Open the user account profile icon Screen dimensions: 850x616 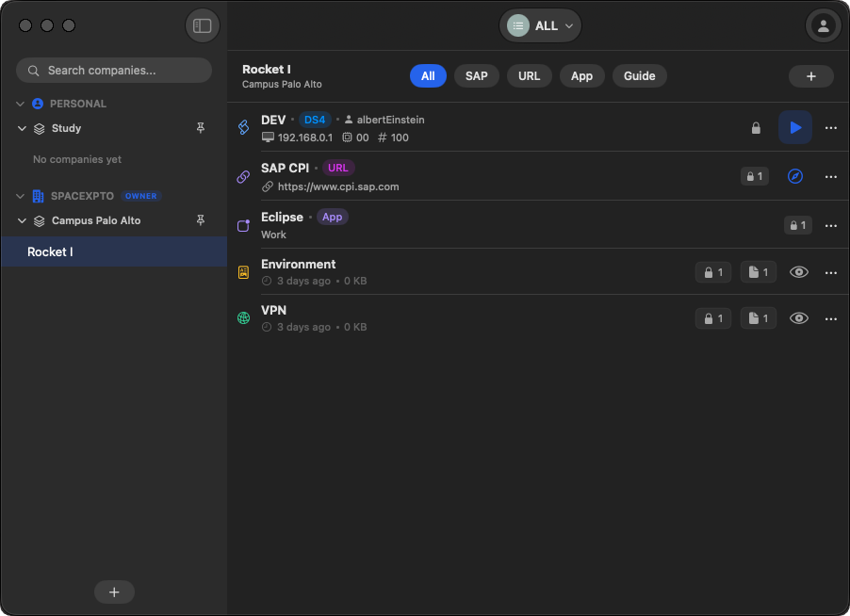click(x=823, y=25)
